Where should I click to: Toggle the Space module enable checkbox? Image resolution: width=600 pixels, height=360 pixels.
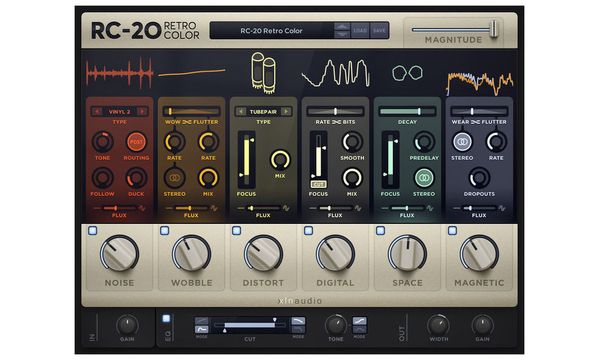coord(380,230)
